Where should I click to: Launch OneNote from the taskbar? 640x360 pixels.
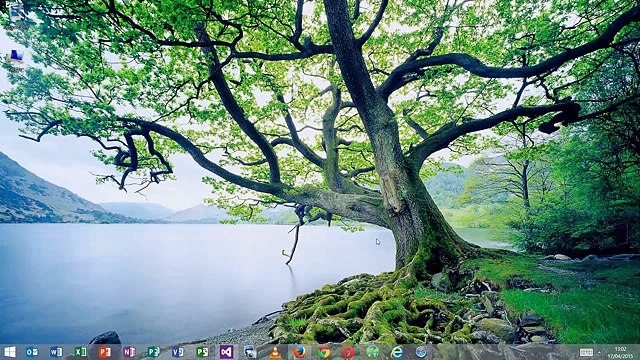pyautogui.click(x=129, y=352)
